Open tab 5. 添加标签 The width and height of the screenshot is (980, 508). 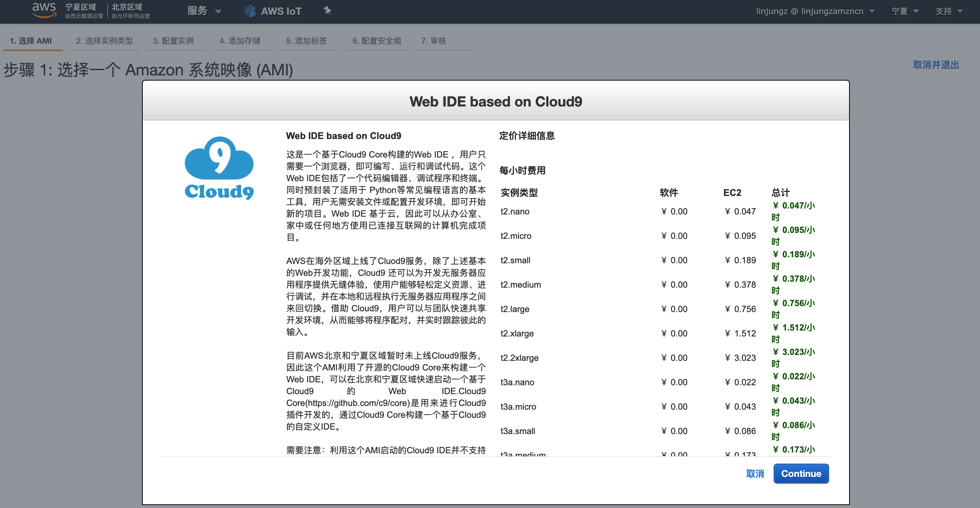point(306,41)
